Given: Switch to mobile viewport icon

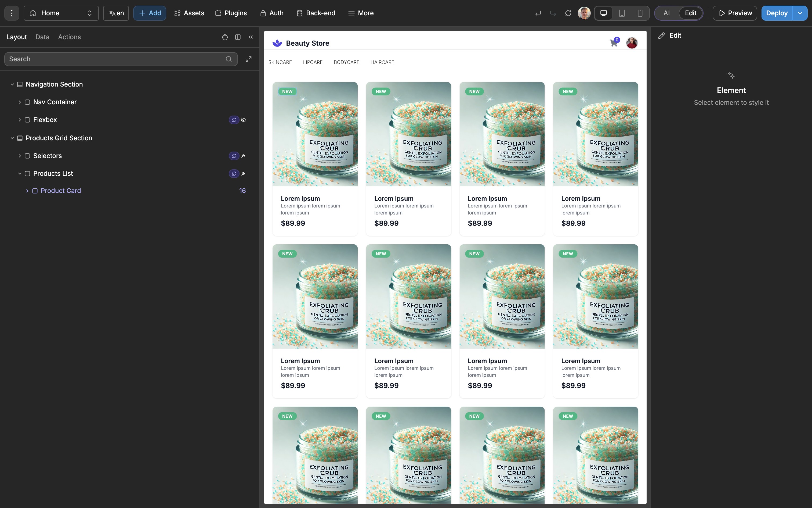Looking at the screenshot, I should pyautogui.click(x=640, y=13).
